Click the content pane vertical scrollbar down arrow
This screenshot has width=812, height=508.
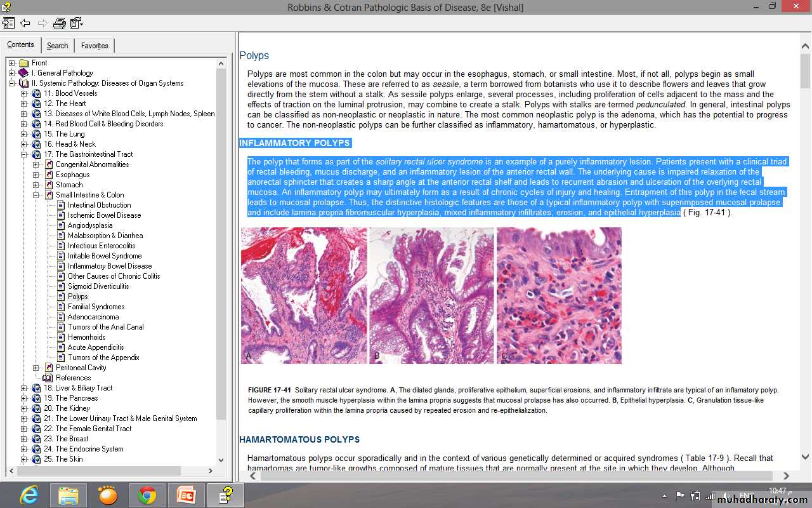tap(805, 457)
